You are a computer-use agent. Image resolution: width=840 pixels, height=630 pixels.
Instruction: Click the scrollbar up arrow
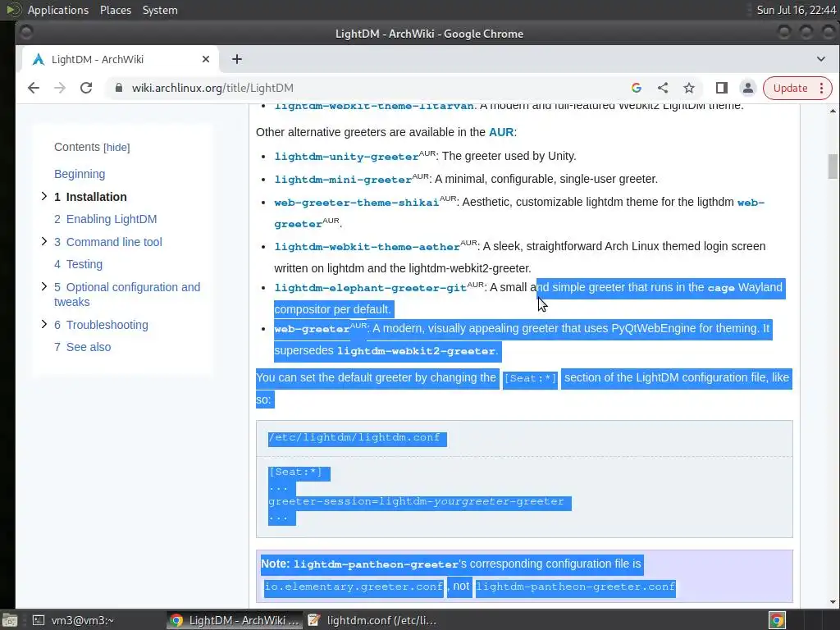pyautogui.click(x=833, y=111)
